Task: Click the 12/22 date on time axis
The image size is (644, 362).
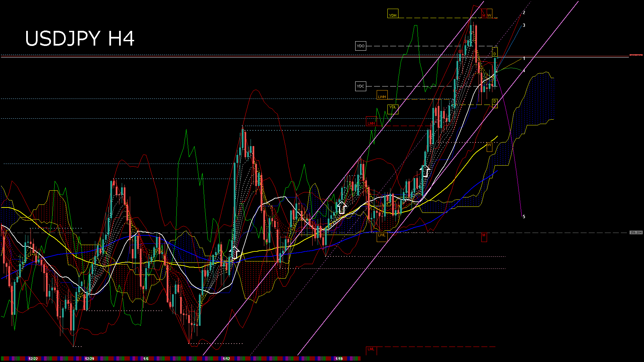Action: [x=33, y=359]
